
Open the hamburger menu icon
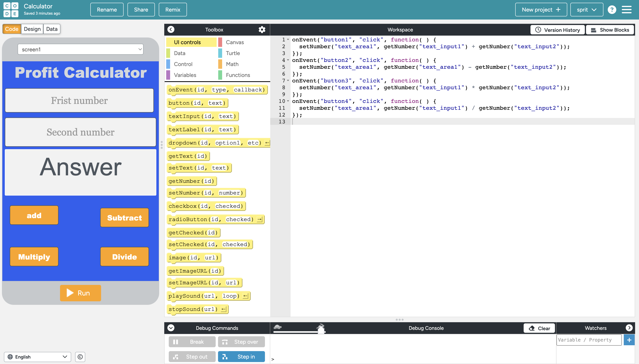[627, 10]
